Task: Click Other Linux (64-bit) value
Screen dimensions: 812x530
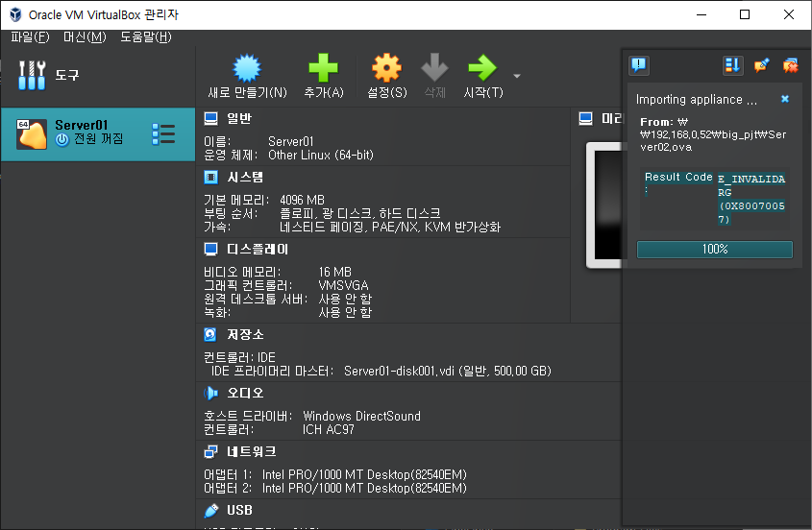Action: coord(321,155)
